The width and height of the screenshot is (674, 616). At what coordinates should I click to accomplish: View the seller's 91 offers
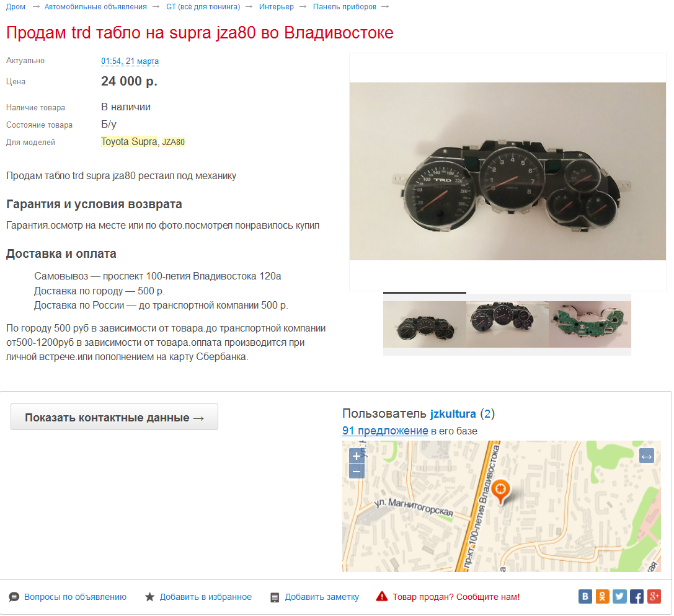tap(385, 431)
